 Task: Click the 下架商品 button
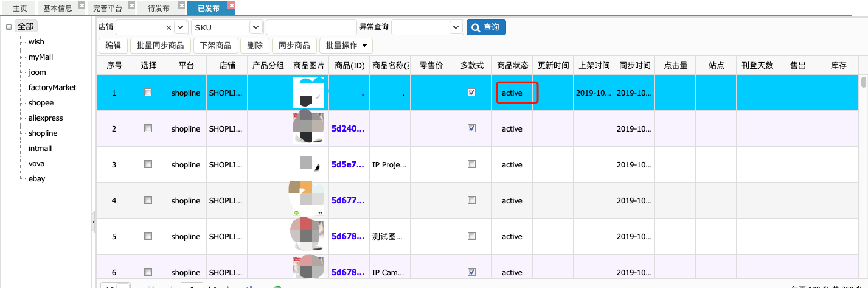point(215,46)
